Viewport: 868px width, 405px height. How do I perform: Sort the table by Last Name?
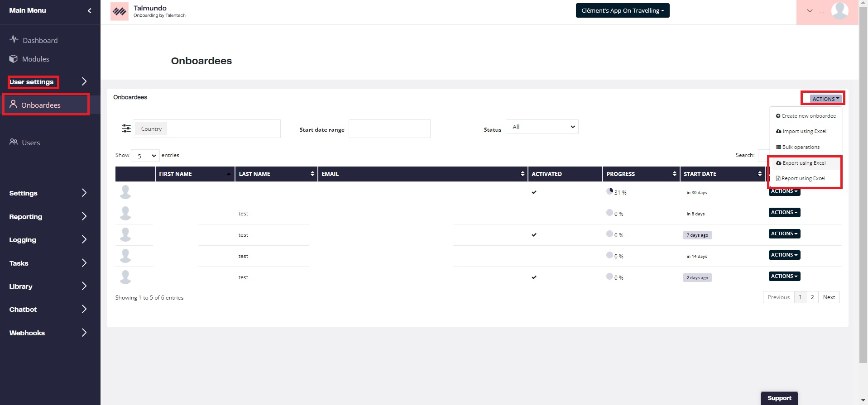pyautogui.click(x=276, y=174)
